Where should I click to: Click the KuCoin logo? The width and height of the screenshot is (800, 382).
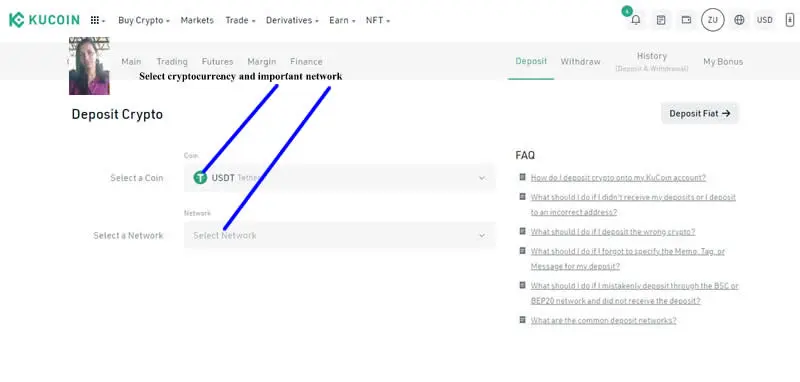click(x=44, y=20)
